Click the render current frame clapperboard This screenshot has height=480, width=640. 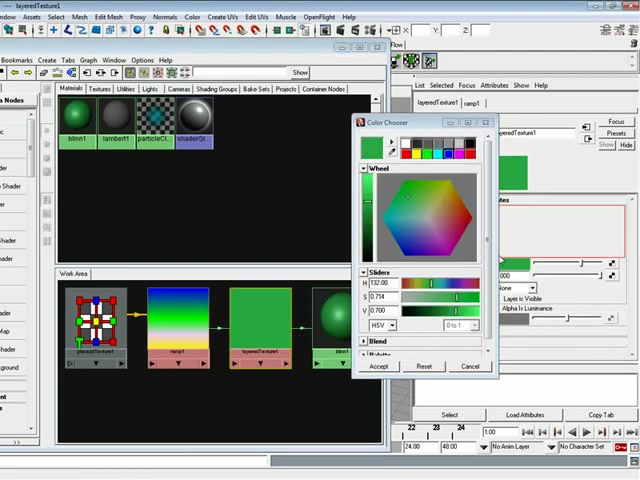point(340,30)
